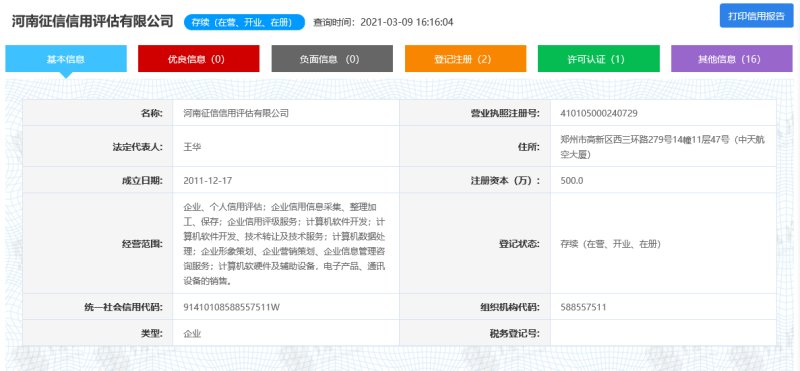Click the 经营范围 business scope paragraph

(285, 243)
